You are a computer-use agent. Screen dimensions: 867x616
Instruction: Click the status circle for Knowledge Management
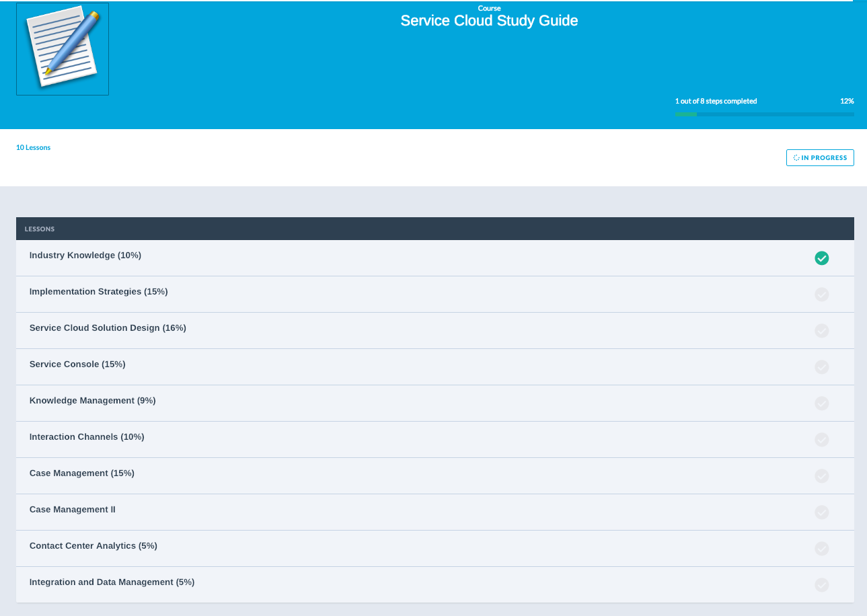click(821, 403)
